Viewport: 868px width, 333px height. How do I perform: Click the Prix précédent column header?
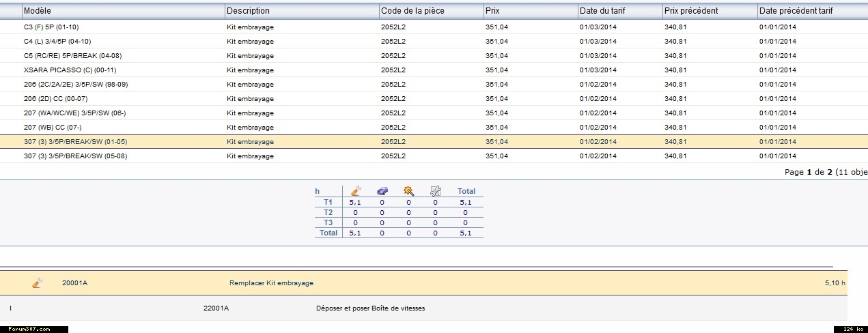pos(690,11)
